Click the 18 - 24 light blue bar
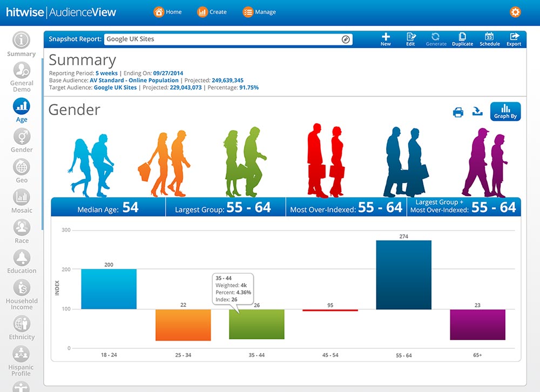The width and height of the screenshot is (540, 392). [x=109, y=289]
